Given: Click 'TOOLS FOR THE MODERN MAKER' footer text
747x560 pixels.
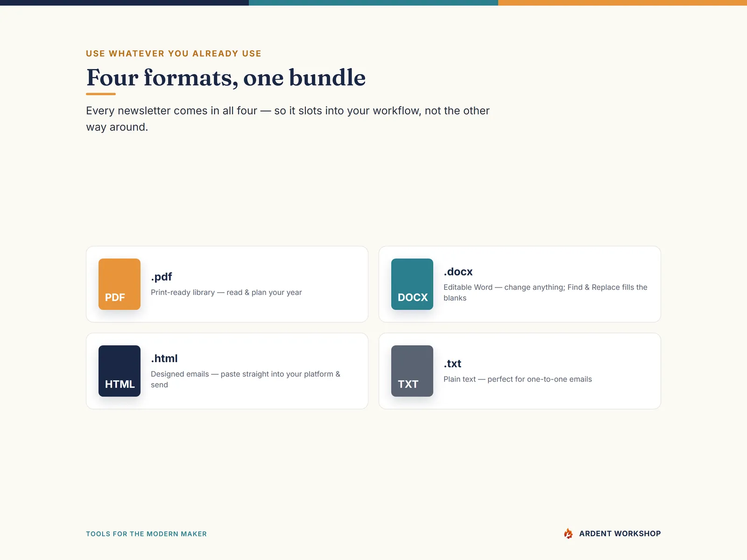Looking at the screenshot, I should point(146,534).
